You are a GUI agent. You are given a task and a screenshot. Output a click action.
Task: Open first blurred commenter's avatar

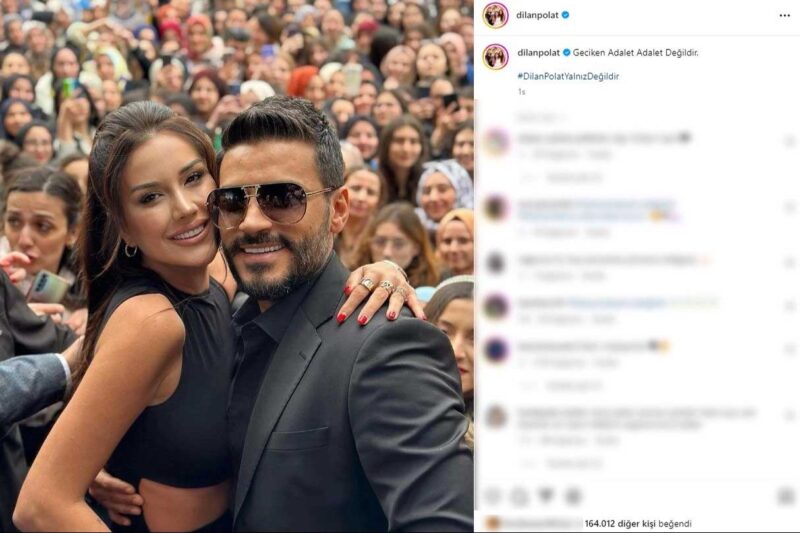point(496,142)
